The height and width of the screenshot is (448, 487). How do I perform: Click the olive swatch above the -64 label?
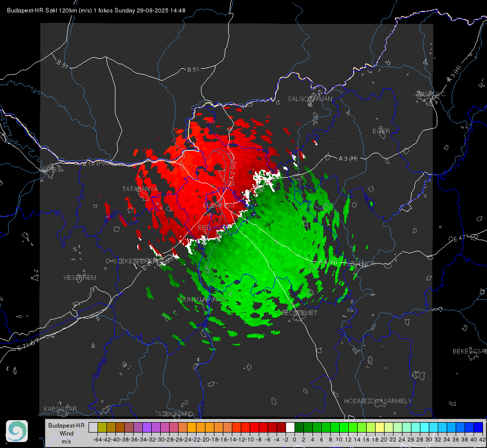click(102, 428)
